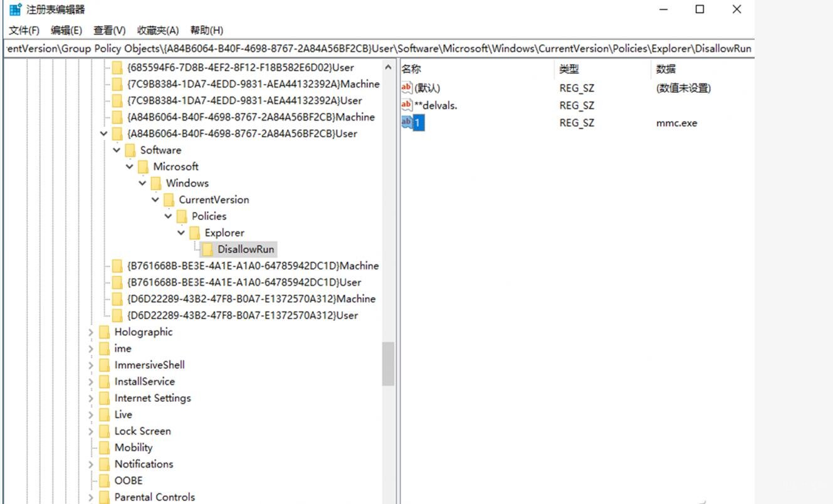Click the (默认) default value icon
Screen dimensions: 833x504
(x=407, y=88)
